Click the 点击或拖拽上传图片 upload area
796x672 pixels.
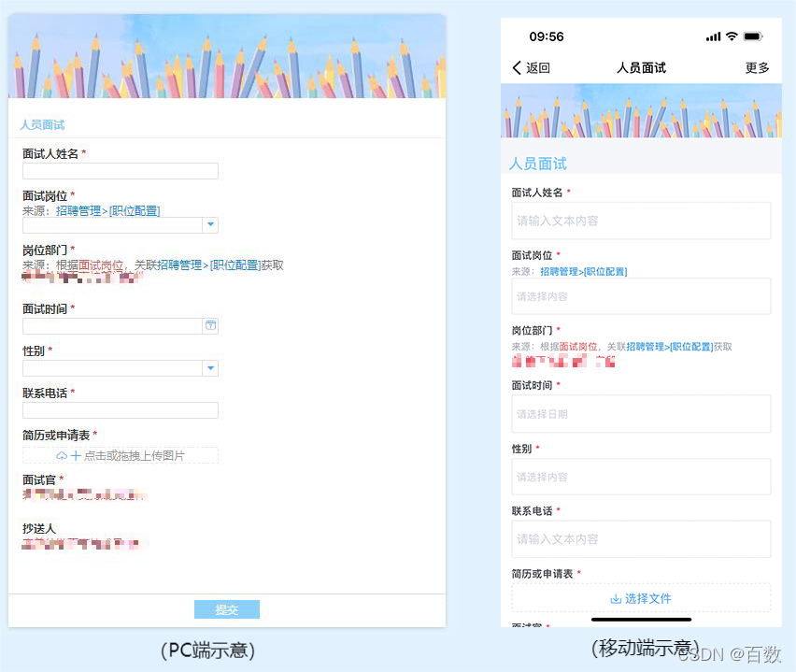coord(121,455)
